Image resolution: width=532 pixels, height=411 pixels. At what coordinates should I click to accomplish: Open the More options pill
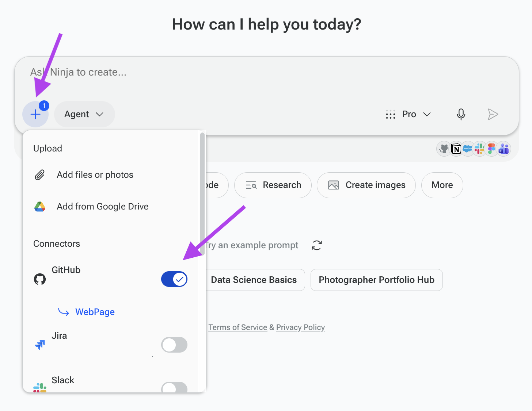[x=442, y=185]
